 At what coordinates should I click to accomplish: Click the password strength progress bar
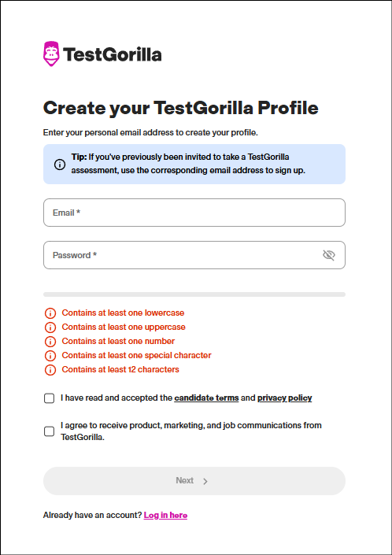click(194, 294)
